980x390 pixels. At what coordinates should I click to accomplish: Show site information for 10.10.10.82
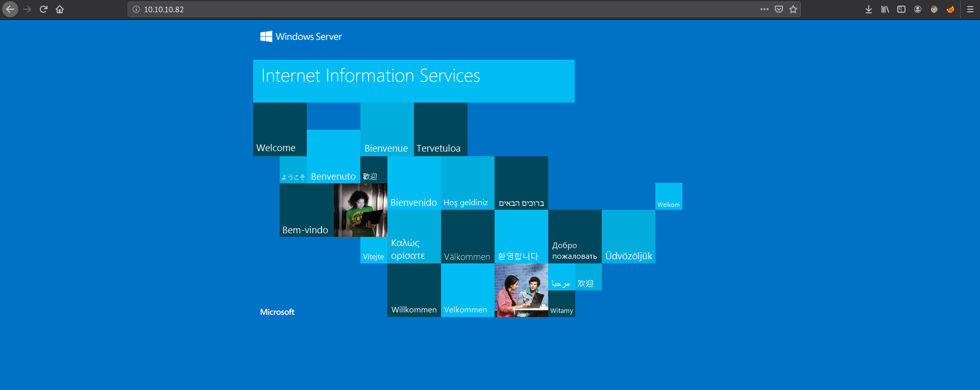pyautogui.click(x=136, y=9)
